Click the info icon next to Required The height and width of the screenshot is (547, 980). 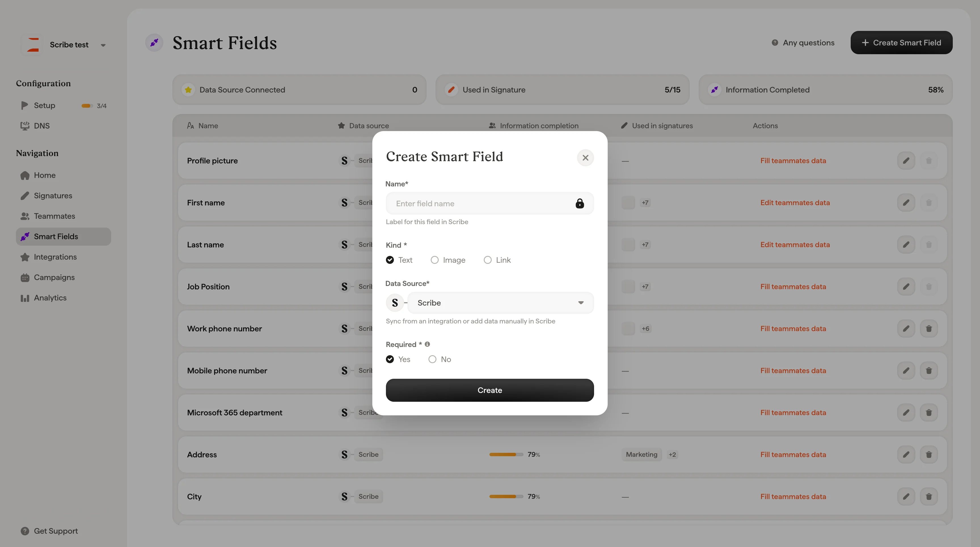point(427,344)
